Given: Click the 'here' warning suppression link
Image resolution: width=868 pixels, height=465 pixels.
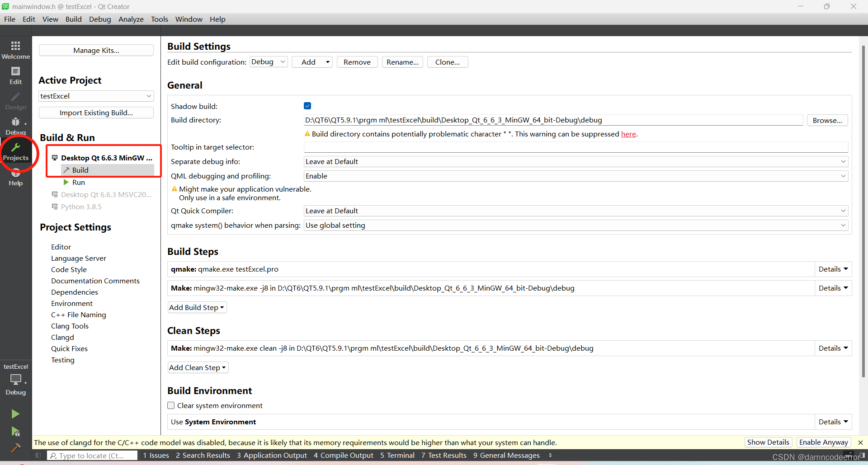Looking at the screenshot, I should pyautogui.click(x=628, y=134).
